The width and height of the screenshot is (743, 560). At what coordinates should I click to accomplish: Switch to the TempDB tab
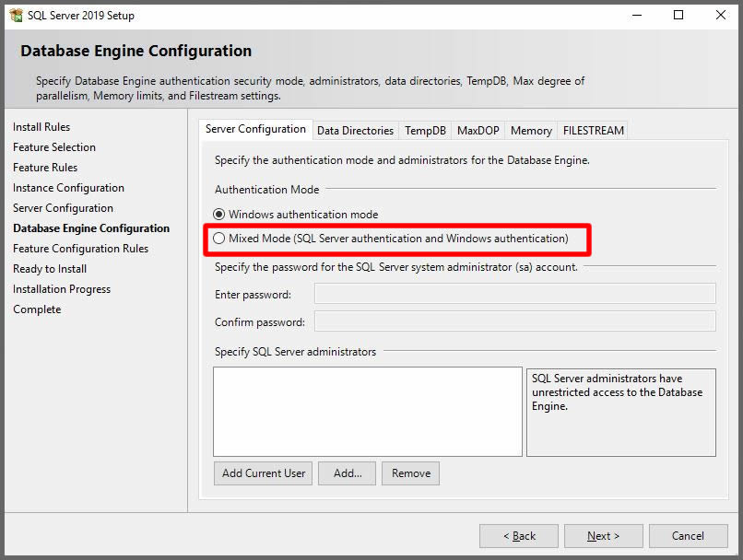425,131
